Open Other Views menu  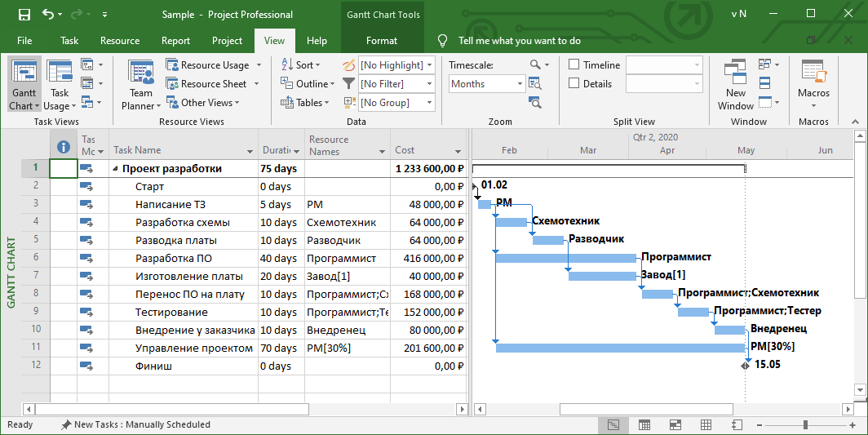(202, 103)
